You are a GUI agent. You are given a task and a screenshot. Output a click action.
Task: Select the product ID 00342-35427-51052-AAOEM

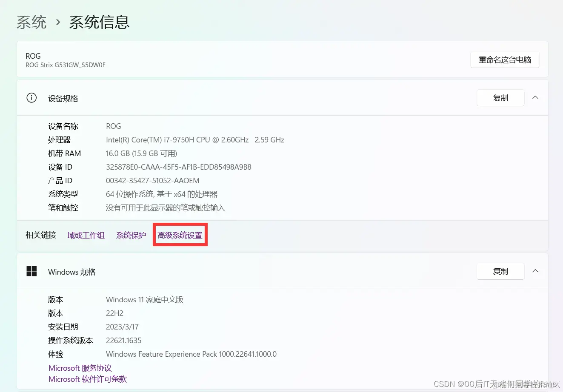tap(153, 181)
